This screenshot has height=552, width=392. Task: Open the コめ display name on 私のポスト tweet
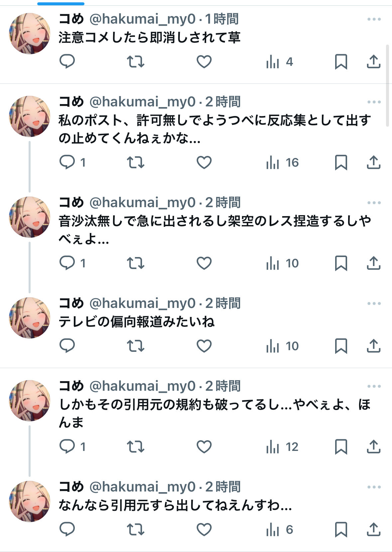(x=71, y=102)
